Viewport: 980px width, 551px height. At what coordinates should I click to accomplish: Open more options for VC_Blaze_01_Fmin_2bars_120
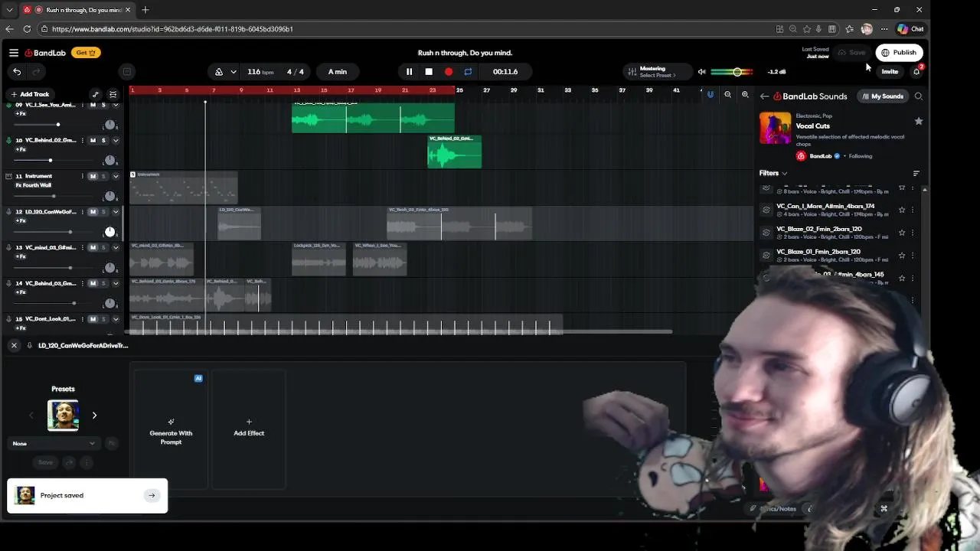913,255
